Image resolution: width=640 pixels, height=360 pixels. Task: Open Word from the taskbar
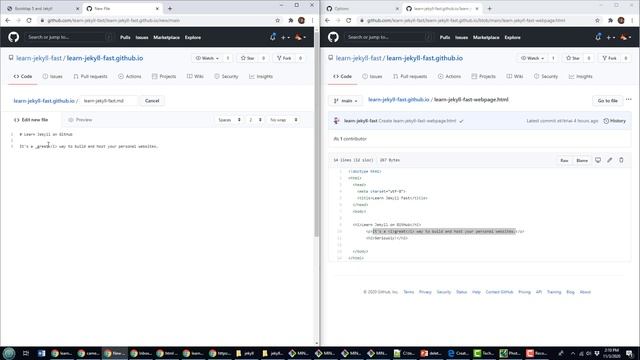pos(42,353)
